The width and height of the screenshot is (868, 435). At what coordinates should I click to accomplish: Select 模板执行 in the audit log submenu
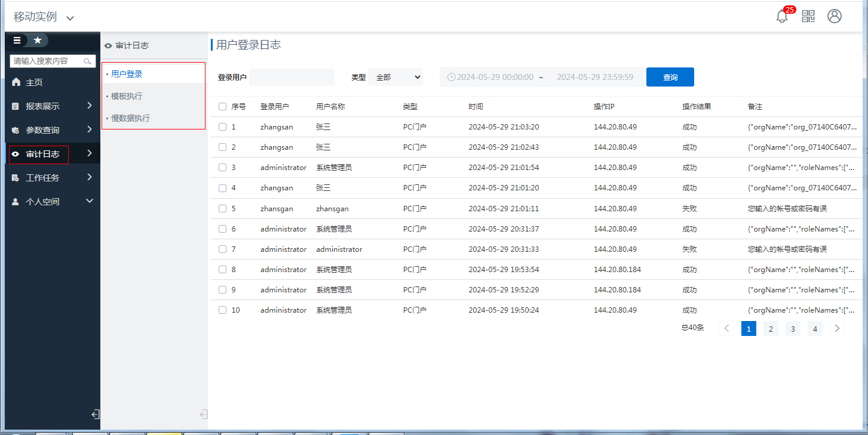click(127, 96)
